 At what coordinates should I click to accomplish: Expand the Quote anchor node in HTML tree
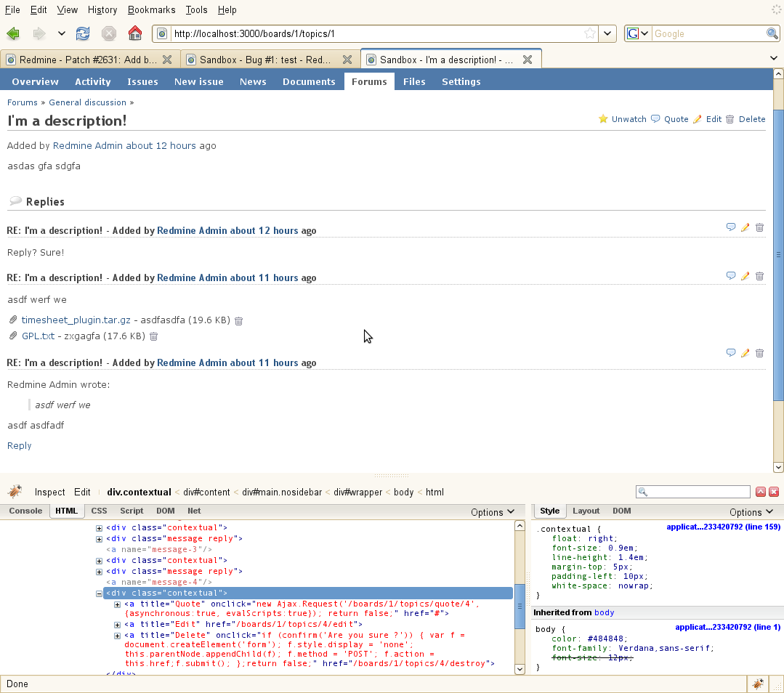[118, 604]
